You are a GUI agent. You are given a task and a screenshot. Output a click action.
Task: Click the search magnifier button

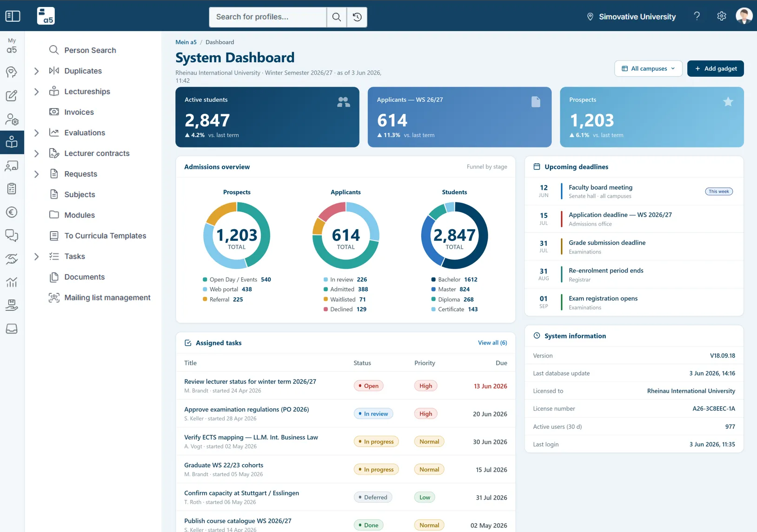pyautogui.click(x=337, y=17)
